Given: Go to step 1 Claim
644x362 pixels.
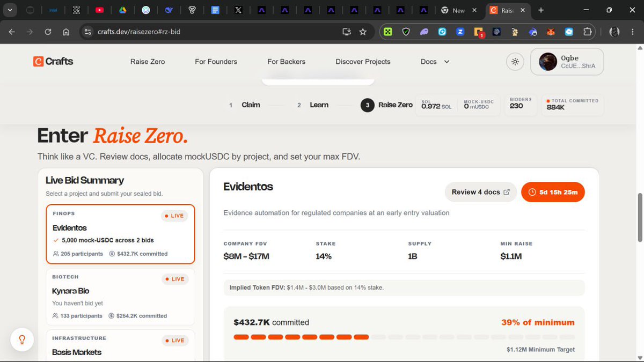Looking at the screenshot, I should click(245, 105).
